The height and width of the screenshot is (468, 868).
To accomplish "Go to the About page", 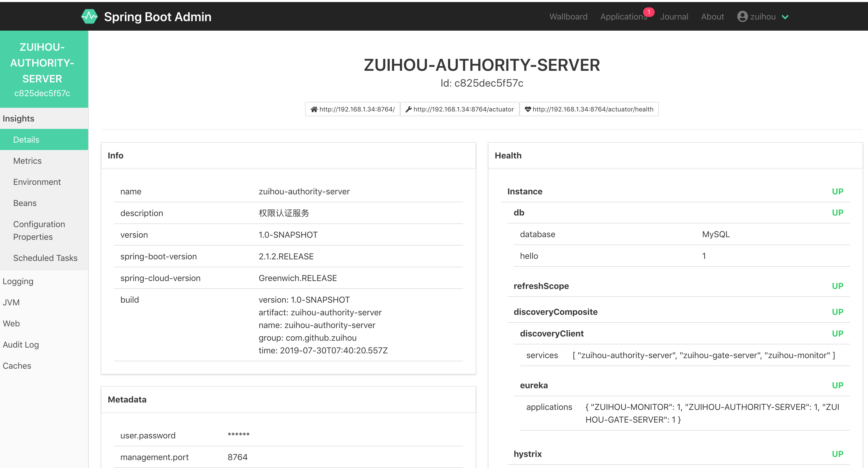I will [x=712, y=17].
